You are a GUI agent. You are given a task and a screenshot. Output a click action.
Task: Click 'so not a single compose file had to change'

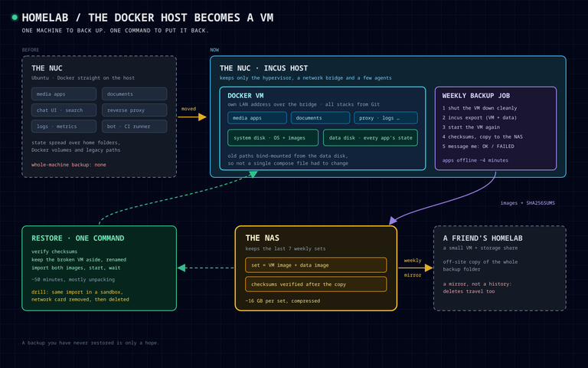point(288,163)
